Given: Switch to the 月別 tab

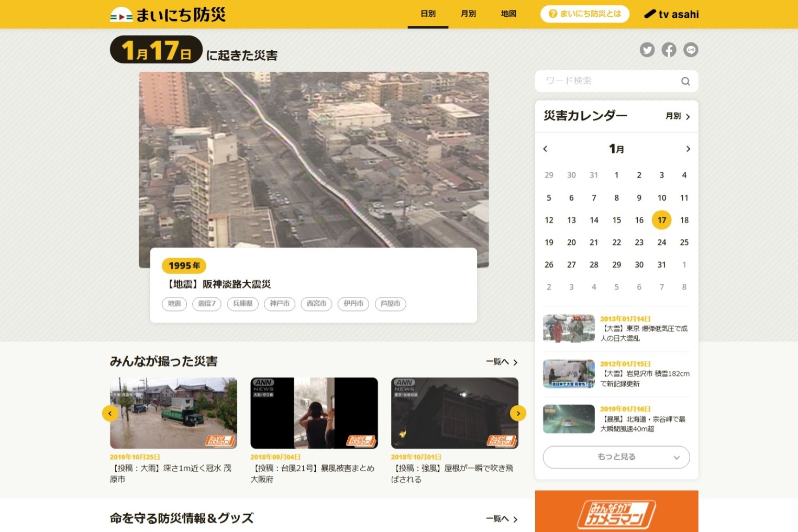Looking at the screenshot, I should point(468,14).
